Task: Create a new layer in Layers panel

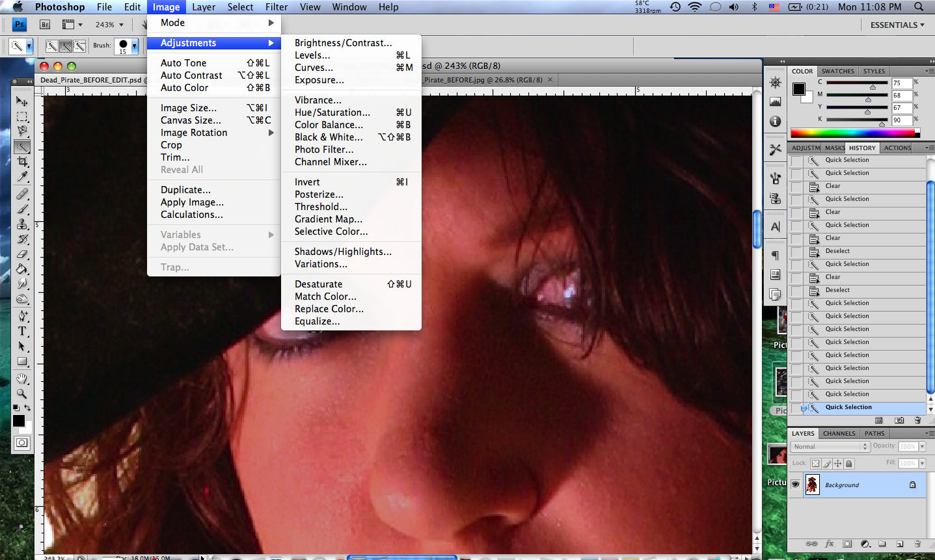Action: [x=900, y=544]
